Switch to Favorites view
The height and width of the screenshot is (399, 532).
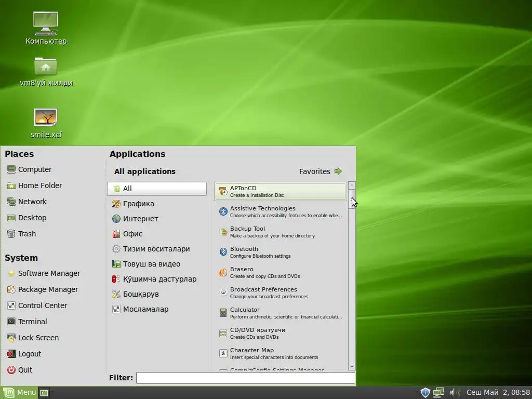tap(320, 171)
